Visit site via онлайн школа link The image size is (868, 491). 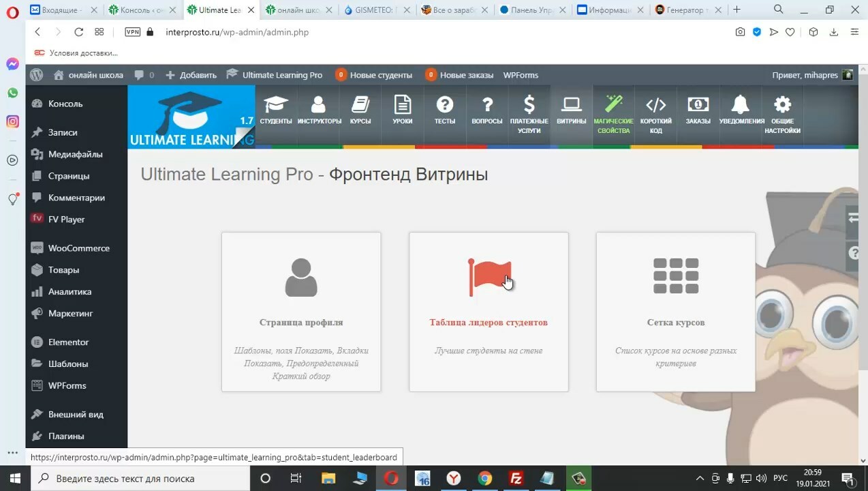point(89,75)
